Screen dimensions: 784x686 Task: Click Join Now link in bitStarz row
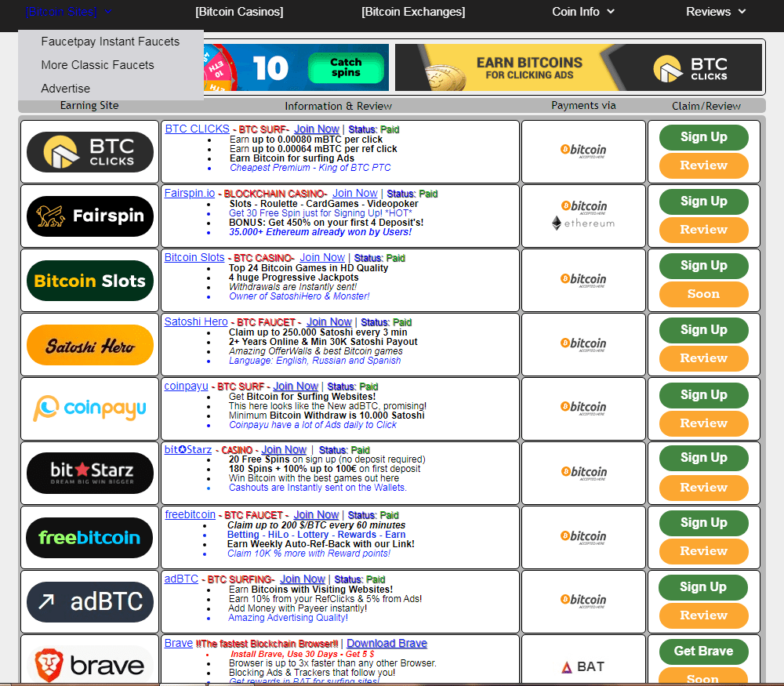click(x=284, y=450)
